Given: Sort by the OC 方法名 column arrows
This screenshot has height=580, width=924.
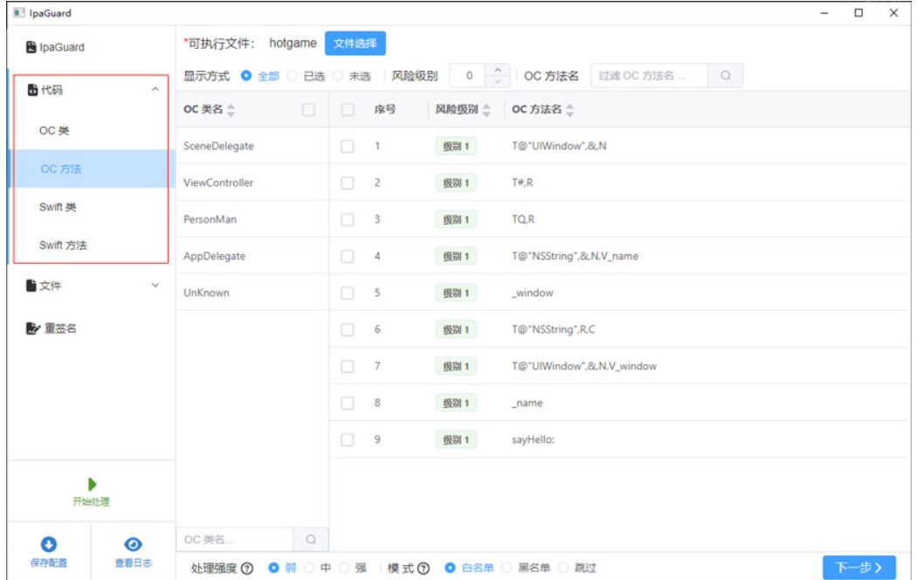Looking at the screenshot, I should click(569, 110).
